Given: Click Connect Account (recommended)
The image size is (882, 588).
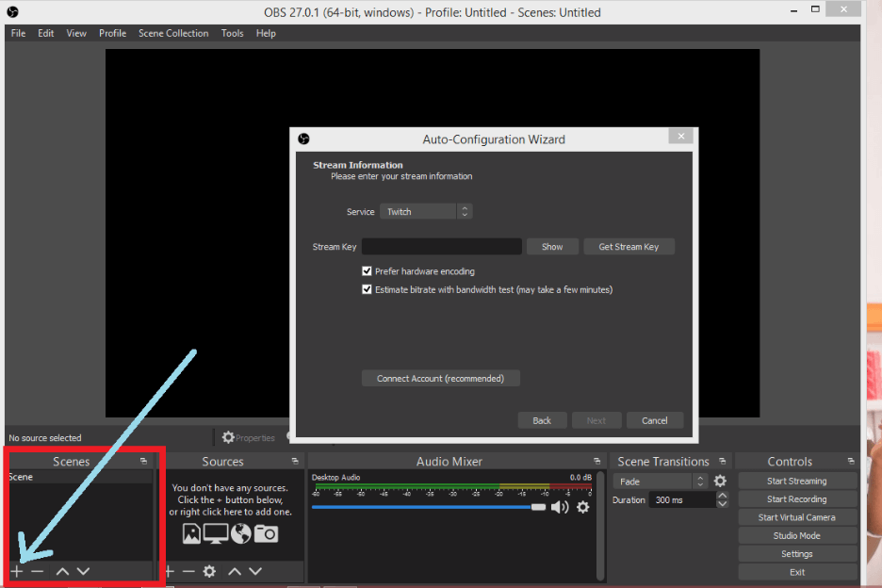Looking at the screenshot, I should click(440, 378).
